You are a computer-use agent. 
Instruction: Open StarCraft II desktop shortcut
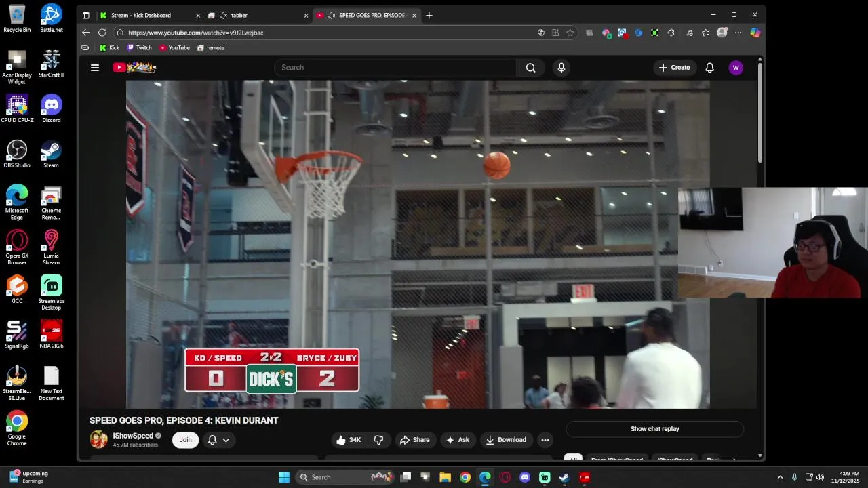pyautogui.click(x=51, y=64)
